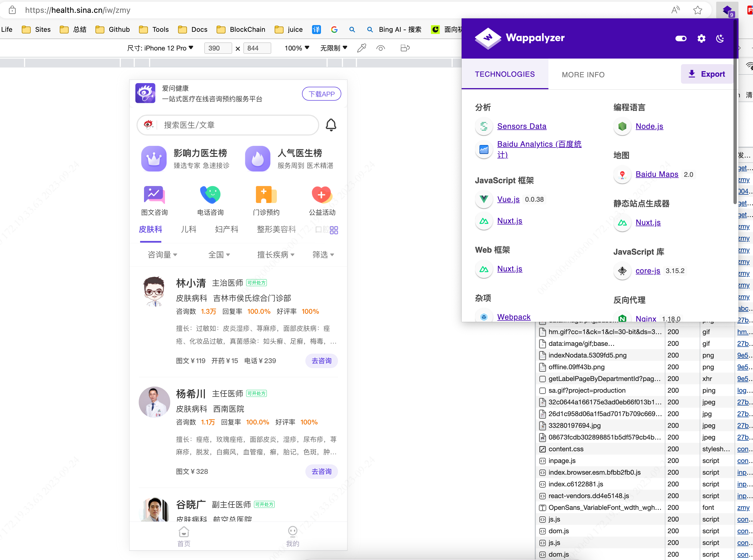
Task: Click the 搜索医生/文章 search field
Action: tap(228, 125)
